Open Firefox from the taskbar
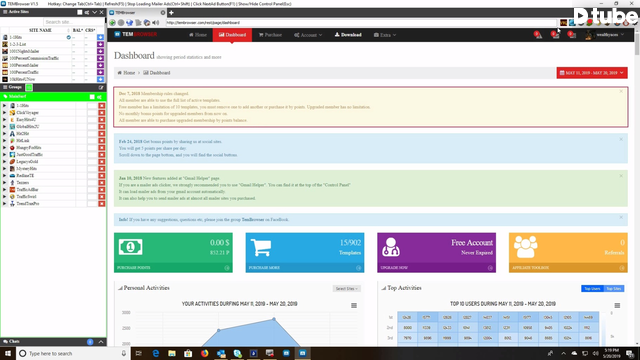Viewport: 640px width, 360px height. 204,353
